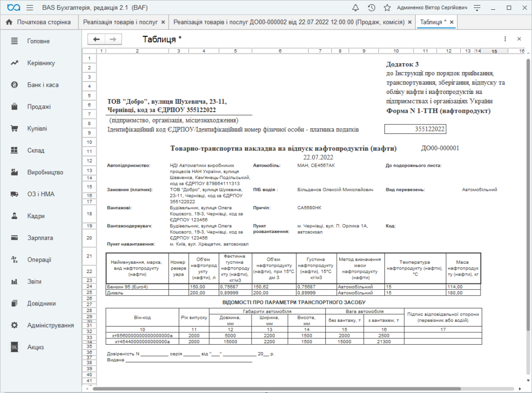Click the volume cell 150,00
Image resolution: width=532 pixels, height=393 pixels.
tap(204, 287)
